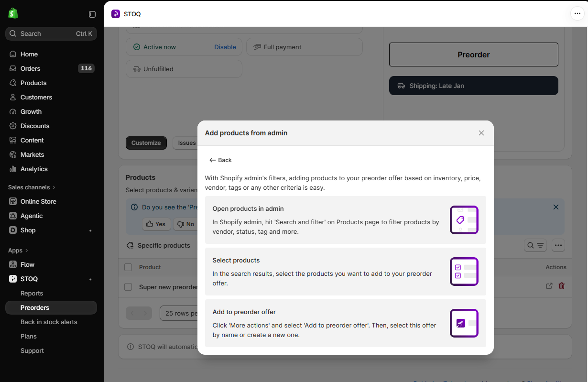Click the Add to preorder offer illustration
The width and height of the screenshot is (588, 382).
coord(464,323)
